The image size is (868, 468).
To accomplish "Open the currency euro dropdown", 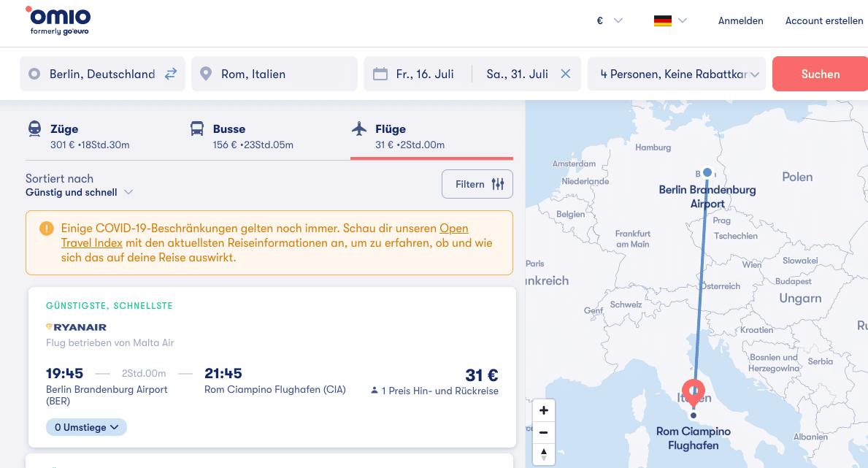I will pos(610,20).
